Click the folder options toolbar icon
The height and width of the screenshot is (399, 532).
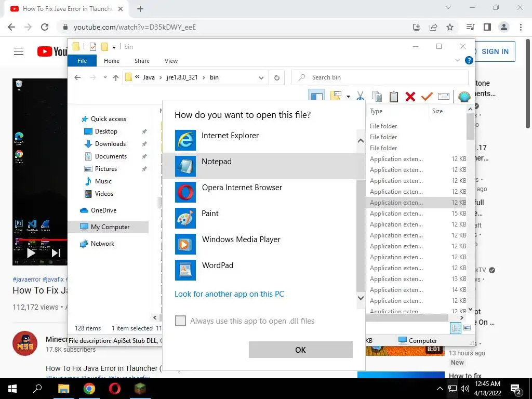336,96
